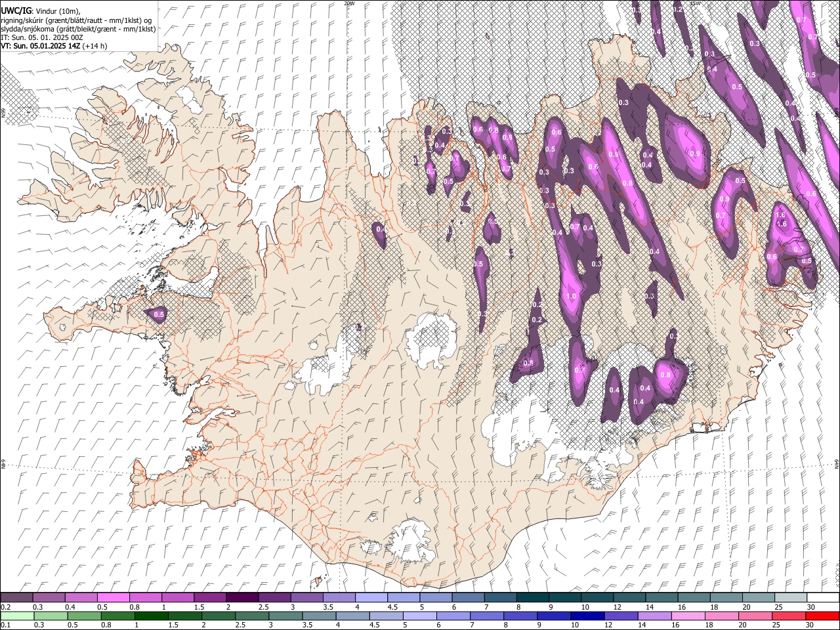This screenshot has height=630, width=840.
Task: Click the "20W" longitude label
Action: click(349, 3)
